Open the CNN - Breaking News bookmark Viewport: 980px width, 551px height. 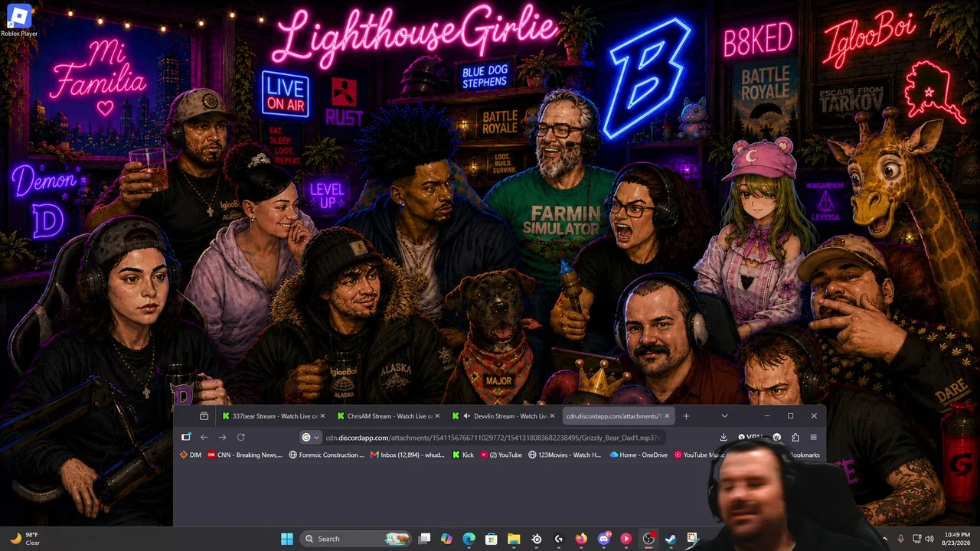pos(245,455)
